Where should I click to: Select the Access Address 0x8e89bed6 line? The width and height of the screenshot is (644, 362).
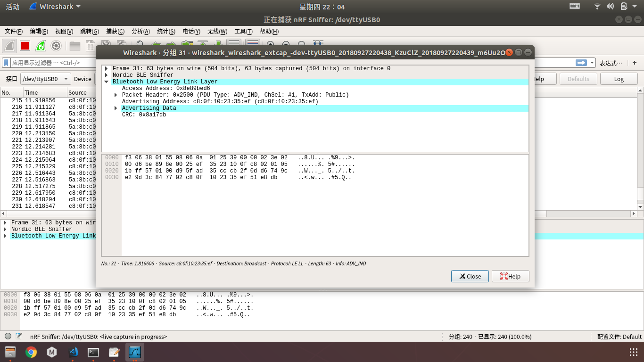coord(166,88)
